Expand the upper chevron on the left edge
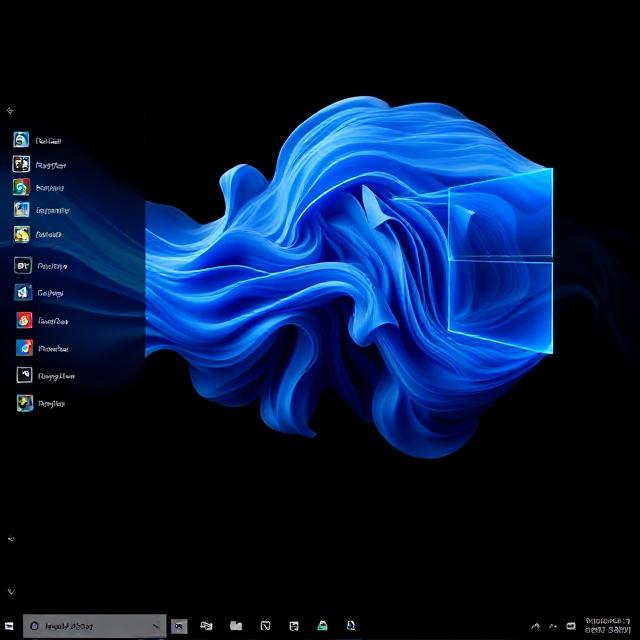Screen dimensions: 640x640 tap(11, 539)
